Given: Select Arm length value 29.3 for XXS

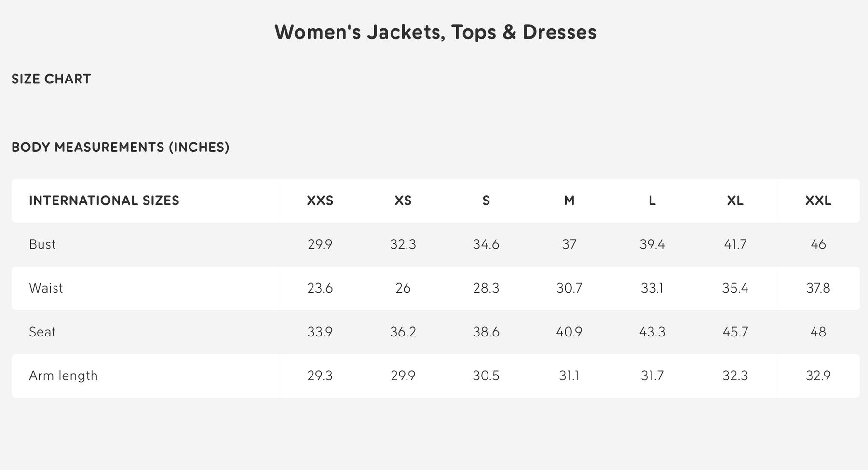Looking at the screenshot, I should coord(320,376).
